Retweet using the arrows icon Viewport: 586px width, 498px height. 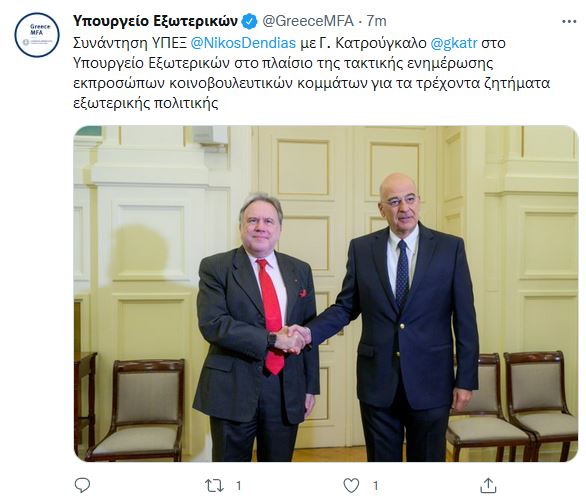pyautogui.click(x=215, y=486)
